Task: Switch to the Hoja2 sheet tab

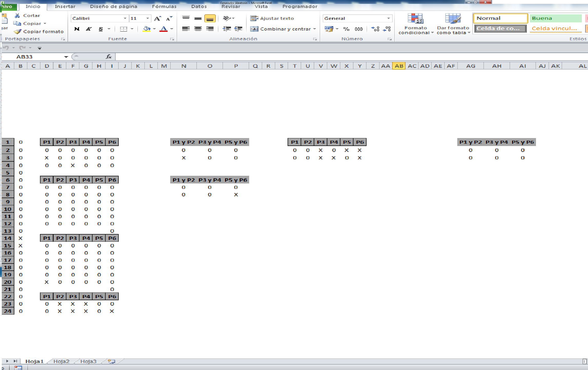Action: coord(62,361)
